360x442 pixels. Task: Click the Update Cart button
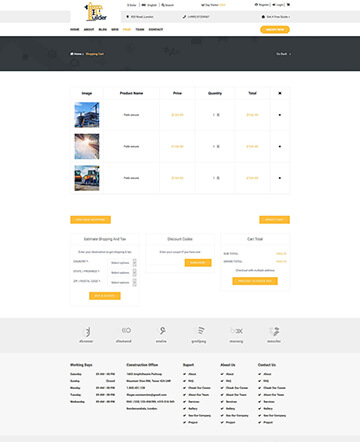(274, 220)
